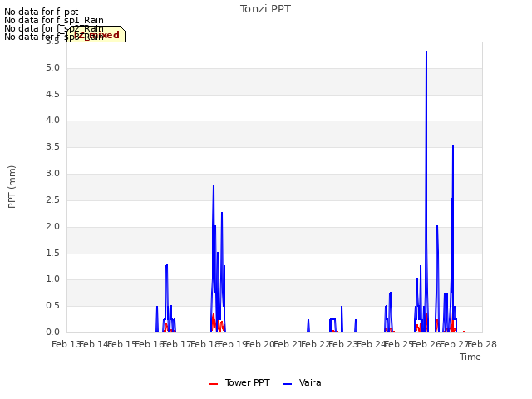The image size is (532, 399).
Task: Click the Vaira peak reaching 3.5 mm
Action: pos(452,146)
